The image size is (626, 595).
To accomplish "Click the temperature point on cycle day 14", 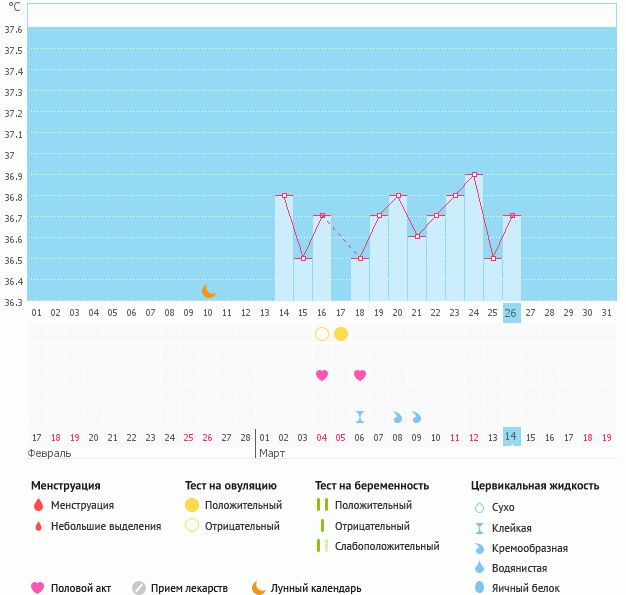I will click(284, 196).
